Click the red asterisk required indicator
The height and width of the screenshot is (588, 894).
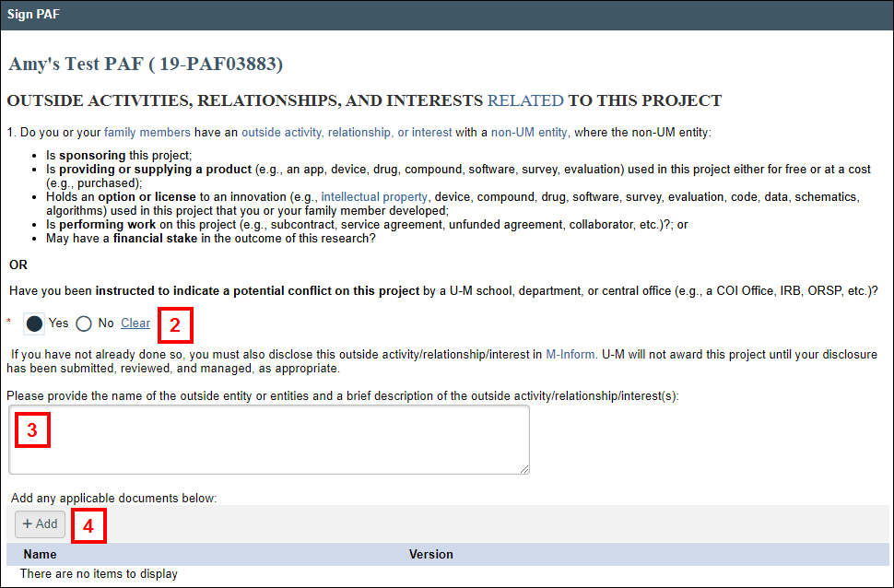pos(8,323)
